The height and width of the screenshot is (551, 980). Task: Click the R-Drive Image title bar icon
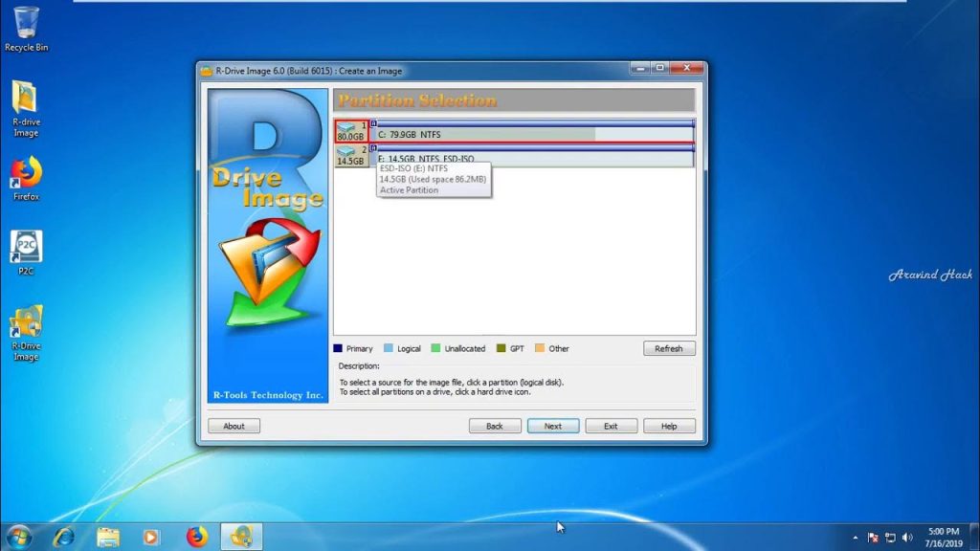tap(207, 70)
